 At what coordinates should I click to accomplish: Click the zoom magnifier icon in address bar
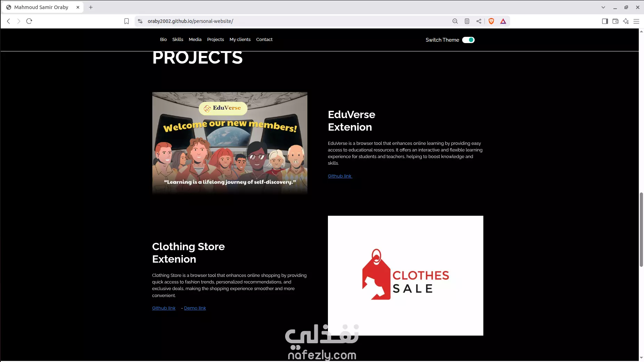(455, 21)
